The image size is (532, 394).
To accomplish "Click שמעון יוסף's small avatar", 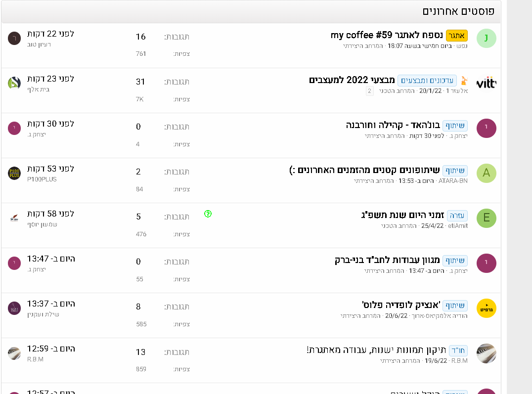I will [x=14, y=218].
